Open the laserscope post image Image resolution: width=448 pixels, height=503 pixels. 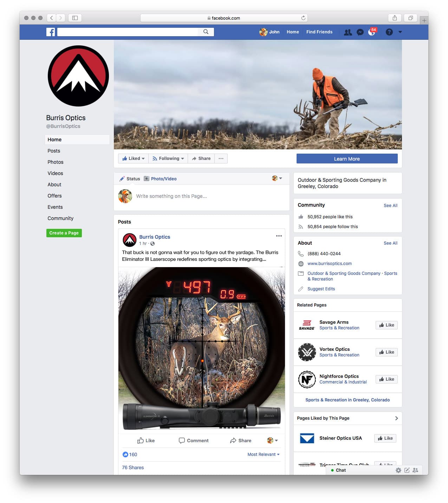[x=201, y=348]
